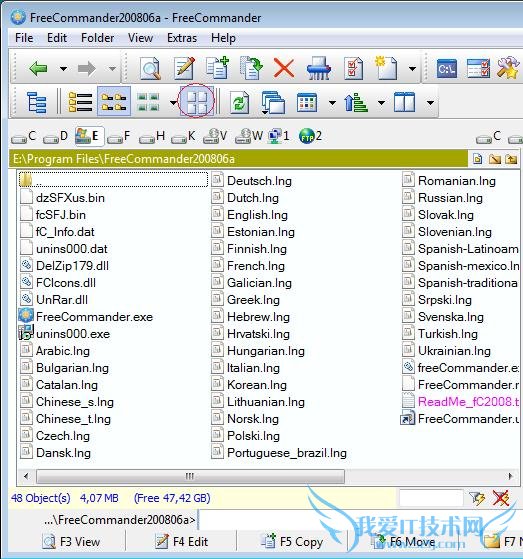The image size is (523, 559).
Task: Switch to network drive V
Action: click(x=215, y=136)
